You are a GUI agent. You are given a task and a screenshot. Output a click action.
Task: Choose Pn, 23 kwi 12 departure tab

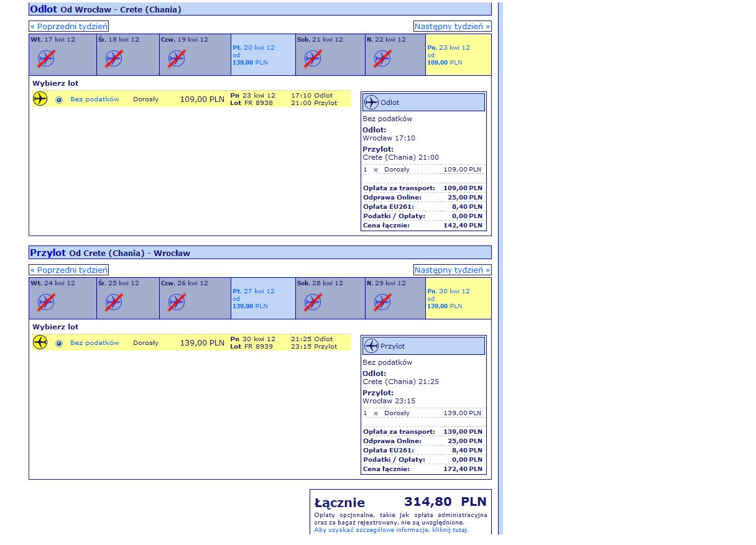pos(458,55)
